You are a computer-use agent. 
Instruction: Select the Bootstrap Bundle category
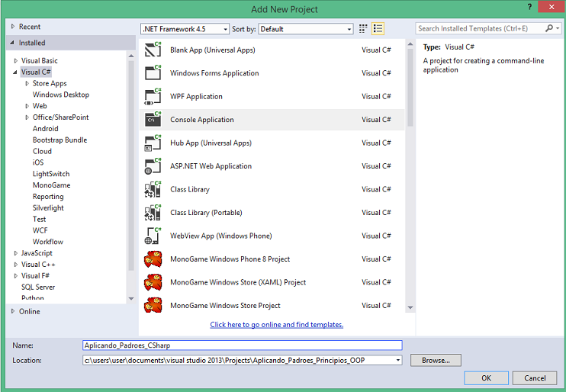click(x=60, y=140)
